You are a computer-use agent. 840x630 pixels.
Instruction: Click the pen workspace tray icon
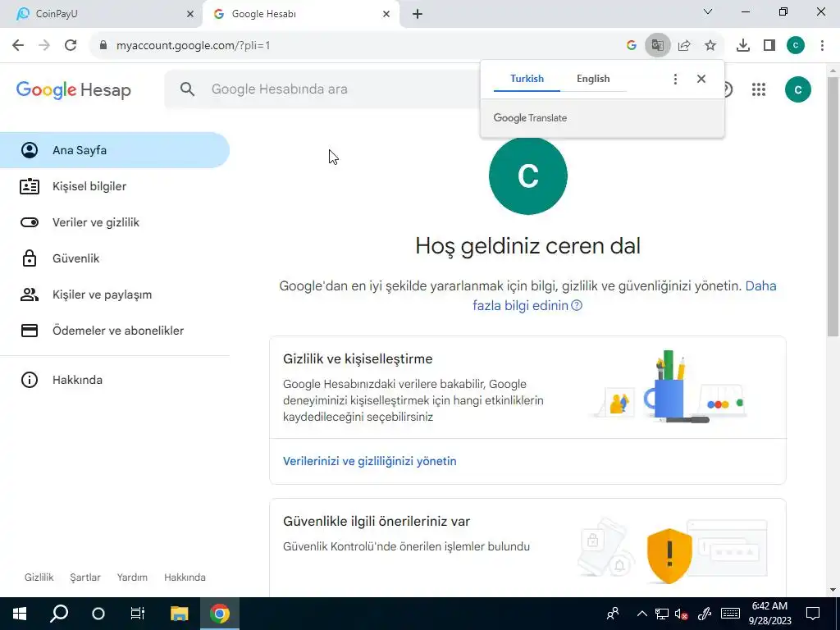[705, 614]
